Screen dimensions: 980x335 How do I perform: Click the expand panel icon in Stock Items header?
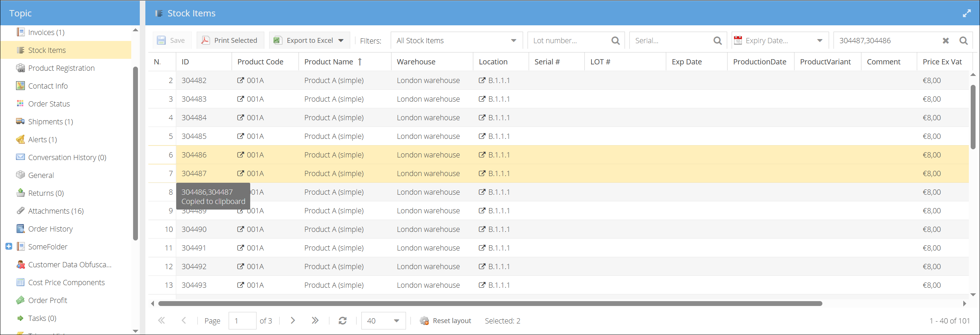(967, 13)
